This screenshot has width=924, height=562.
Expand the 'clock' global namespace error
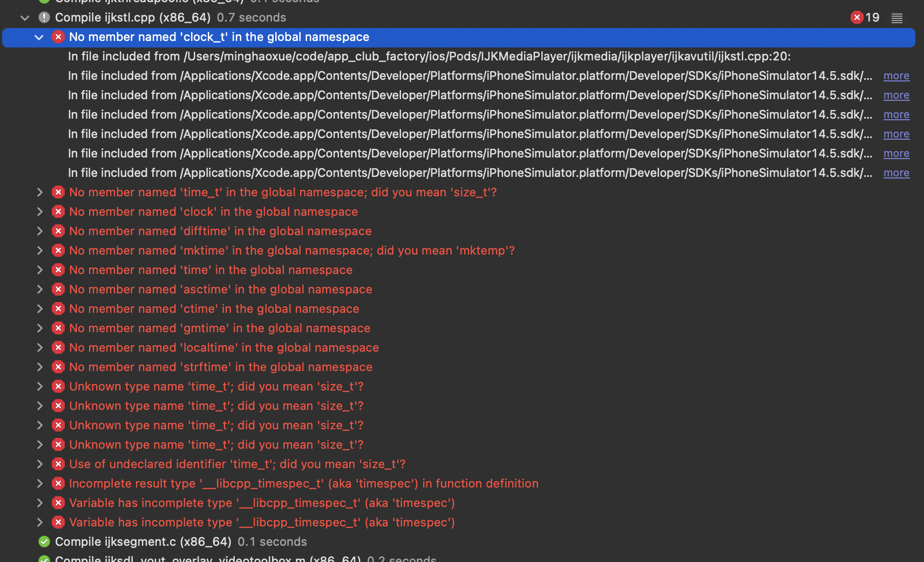[x=39, y=212]
